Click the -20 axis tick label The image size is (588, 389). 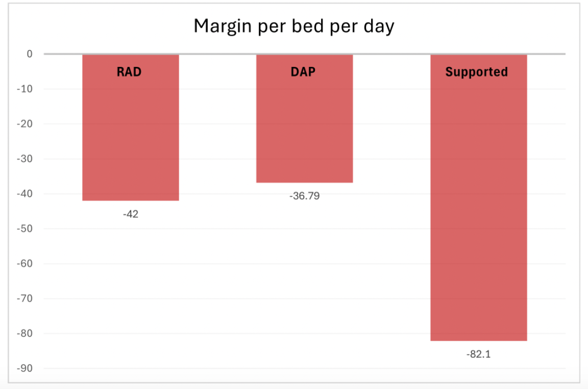click(24, 124)
